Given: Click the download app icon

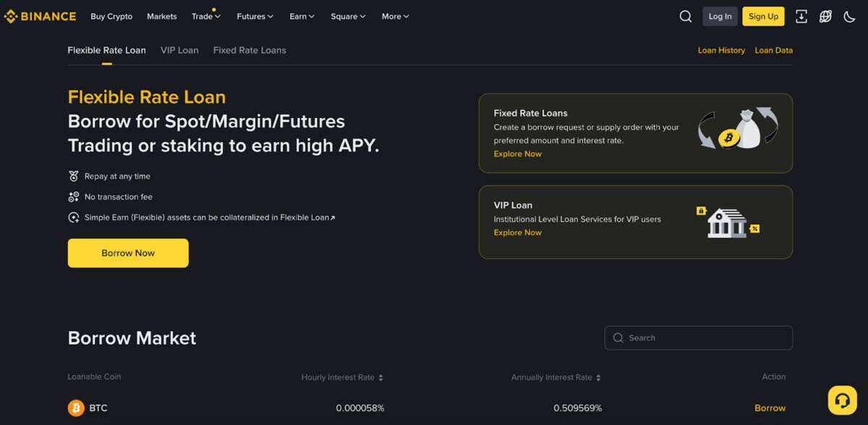Looking at the screenshot, I should point(801,16).
